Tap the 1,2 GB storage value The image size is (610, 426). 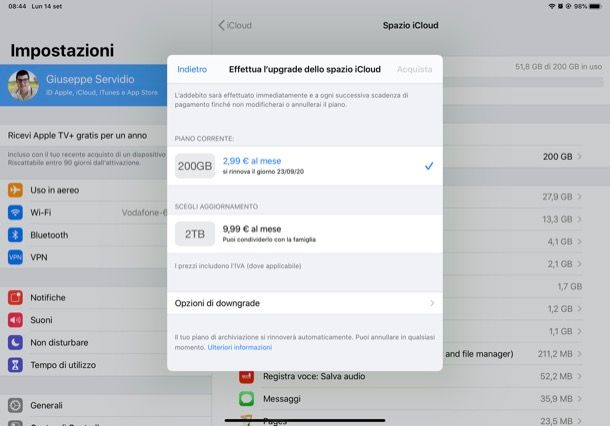[560, 309]
